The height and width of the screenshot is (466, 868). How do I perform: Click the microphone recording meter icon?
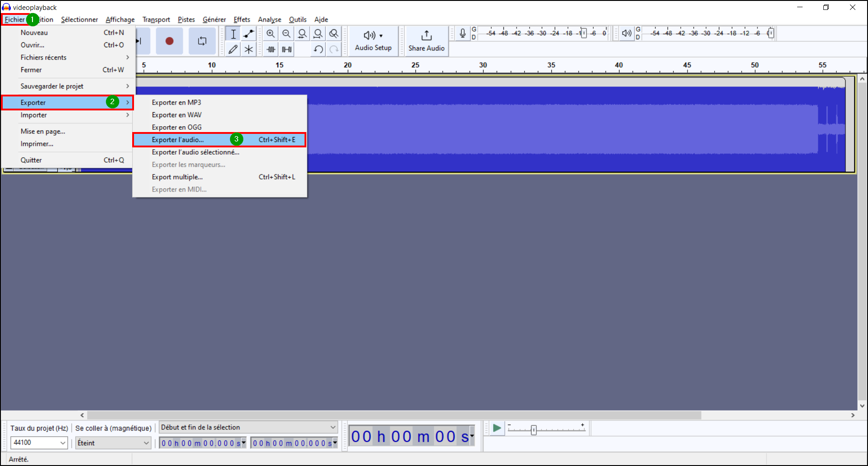point(462,33)
